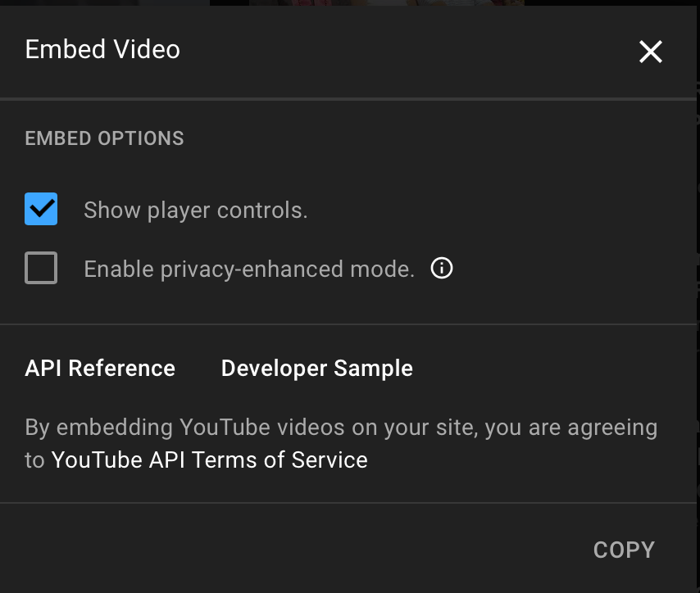This screenshot has height=593, width=700.
Task: View the Developer Sample page
Action: [x=316, y=369]
